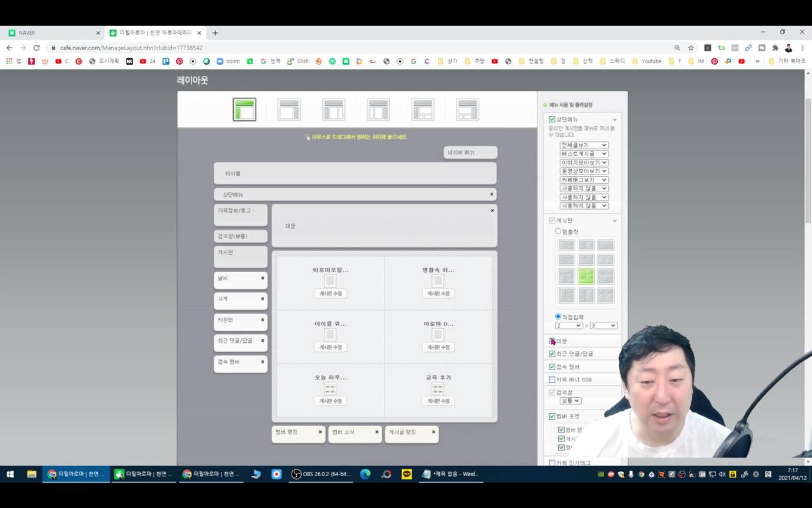Image resolution: width=812 pixels, height=508 pixels.
Task: Choose the third layout thumbnail with two side columns
Action: click(x=334, y=110)
